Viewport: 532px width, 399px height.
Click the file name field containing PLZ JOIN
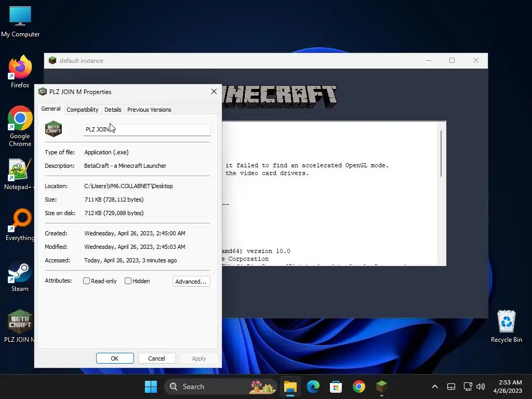(x=147, y=129)
